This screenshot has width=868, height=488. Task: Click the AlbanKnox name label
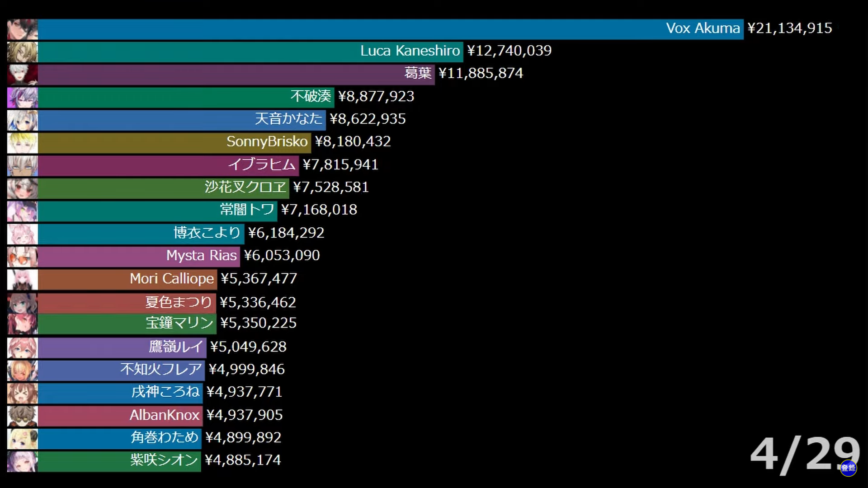(165, 415)
